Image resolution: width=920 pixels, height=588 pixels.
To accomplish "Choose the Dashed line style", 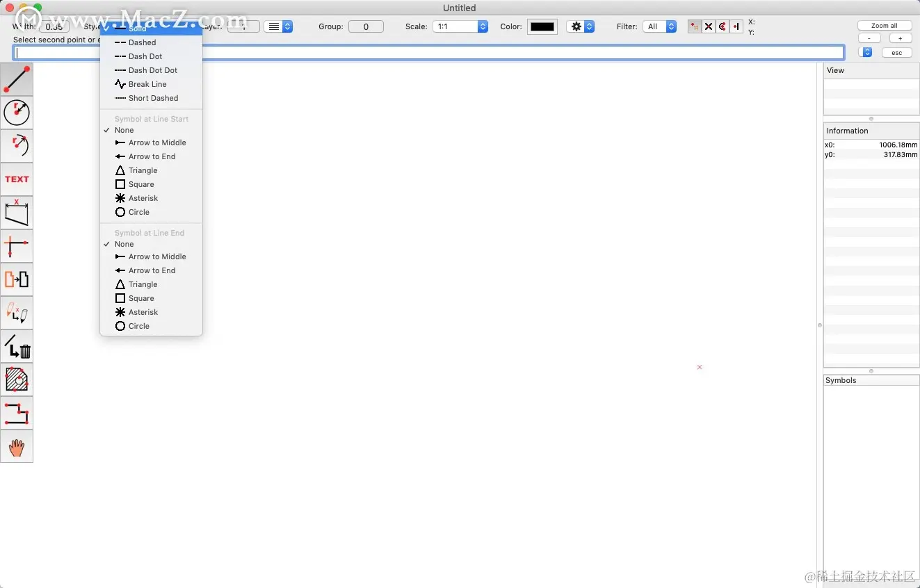I will point(151,42).
